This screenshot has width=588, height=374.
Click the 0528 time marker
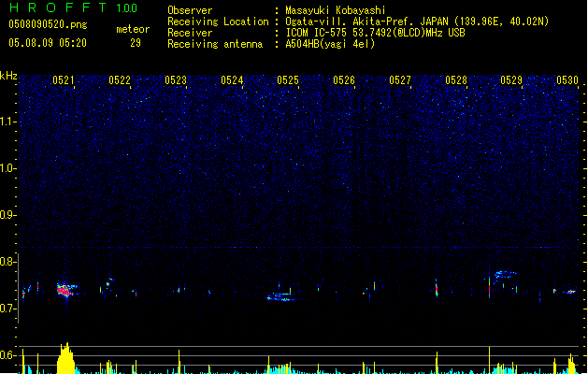coord(455,80)
